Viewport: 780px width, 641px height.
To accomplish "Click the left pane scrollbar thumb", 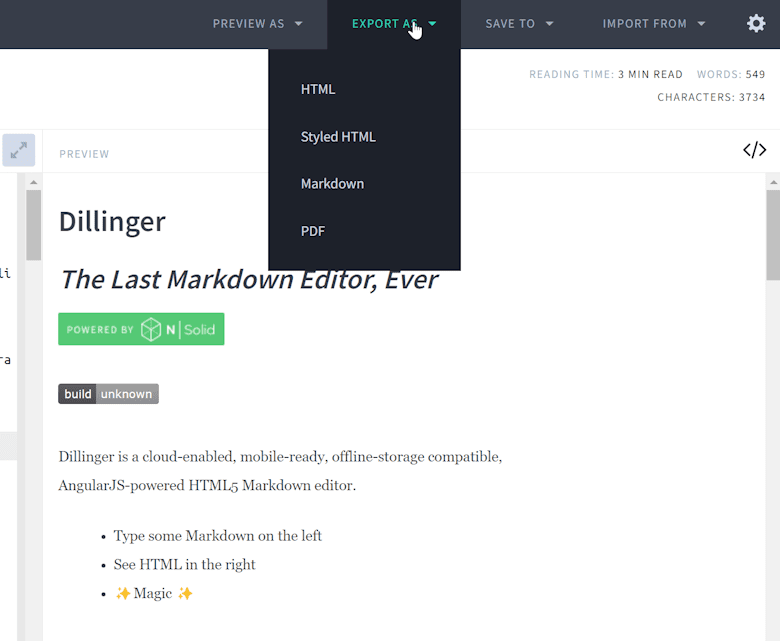I will click(33, 225).
